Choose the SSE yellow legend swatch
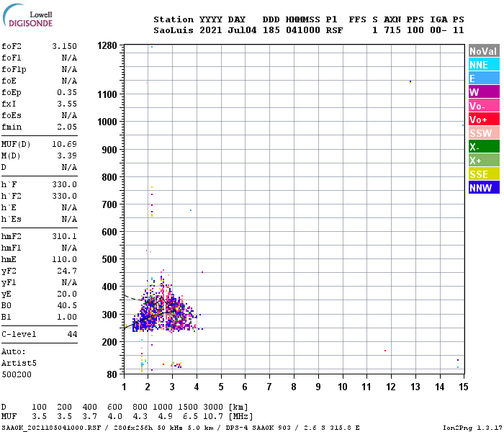Viewport: 504px width, 432px height. 484,174
